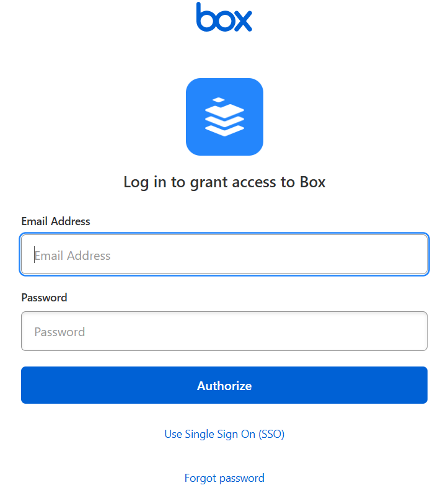Follow the Forgot password link
448x493 pixels.
coord(224,478)
